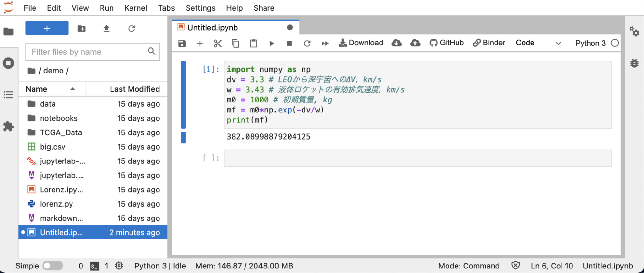644x273 pixels.
Task: Interrupt the kernel with the stop icon
Action: (x=289, y=43)
